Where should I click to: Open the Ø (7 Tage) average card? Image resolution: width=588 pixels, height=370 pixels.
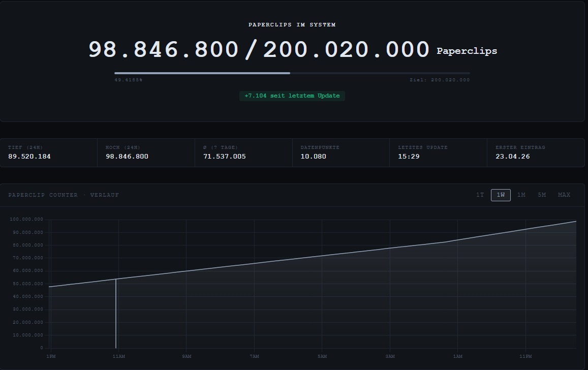[243, 152]
